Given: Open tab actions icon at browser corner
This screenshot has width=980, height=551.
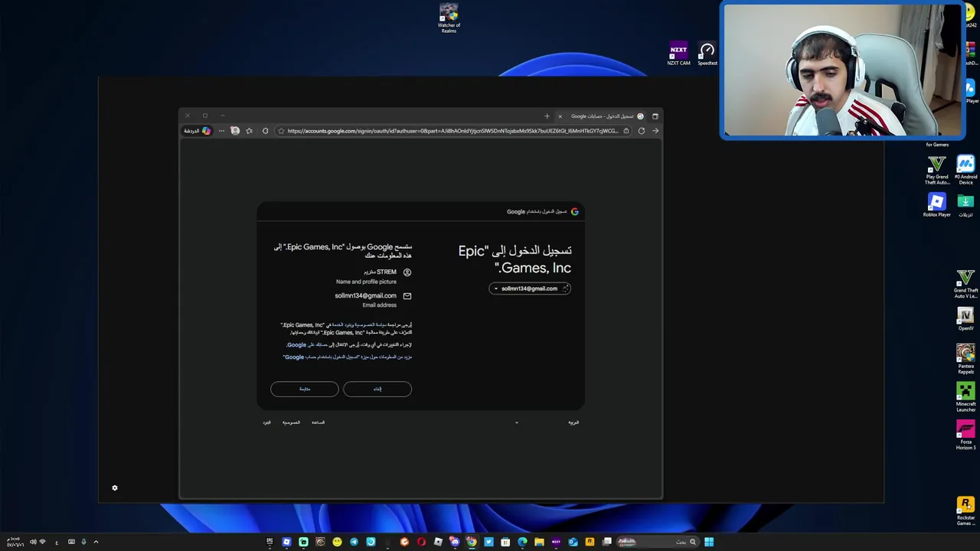Looking at the screenshot, I should [x=655, y=116].
